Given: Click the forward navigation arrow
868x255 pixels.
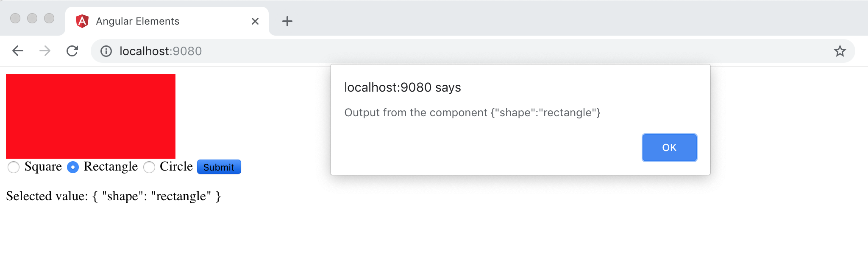Looking at the screenshot, I should tap(45, 51).
